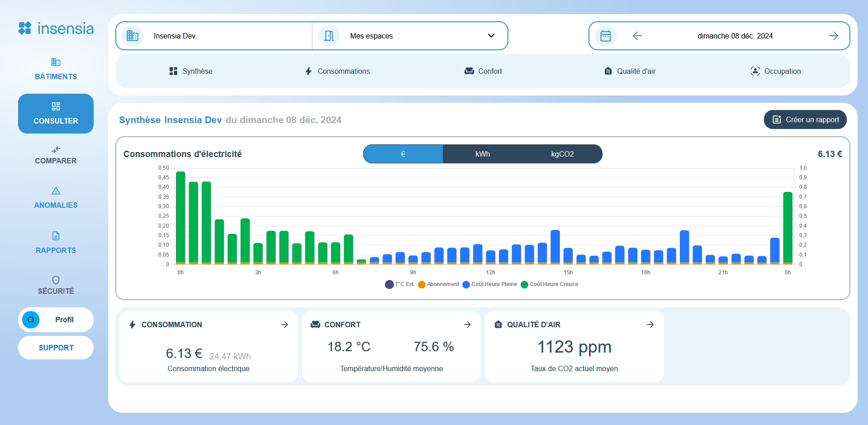Image resolution: width=868 pixels, height=425 pixels.
Task: Click the dimanche 08 déc. 2024 date field
Action: pos(735,36)
